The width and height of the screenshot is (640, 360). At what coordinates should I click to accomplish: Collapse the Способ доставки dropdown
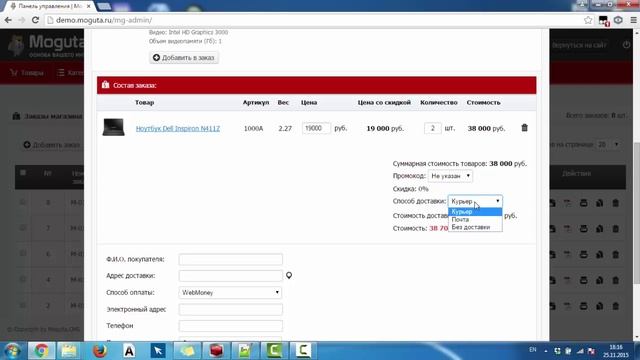[475, 201]
